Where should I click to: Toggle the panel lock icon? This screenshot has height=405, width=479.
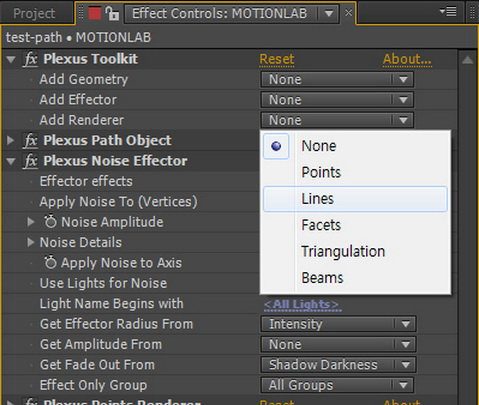112,13
